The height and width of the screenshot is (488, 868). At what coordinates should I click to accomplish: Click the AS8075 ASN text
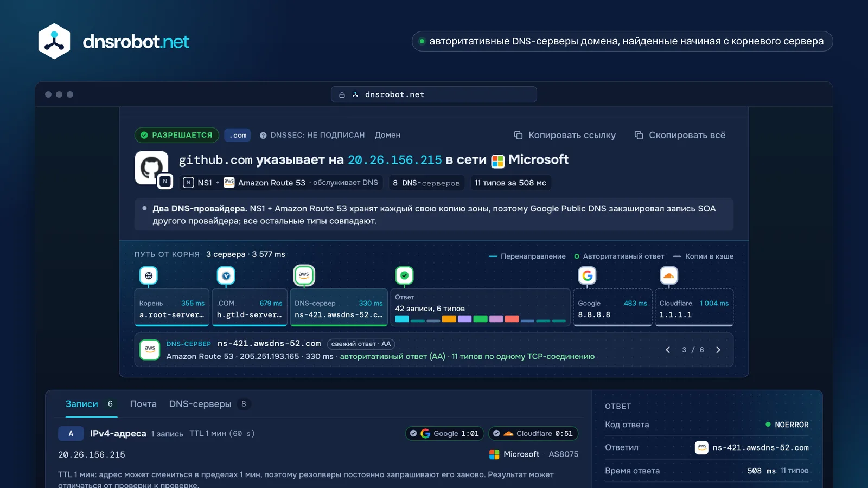point(564,454)
